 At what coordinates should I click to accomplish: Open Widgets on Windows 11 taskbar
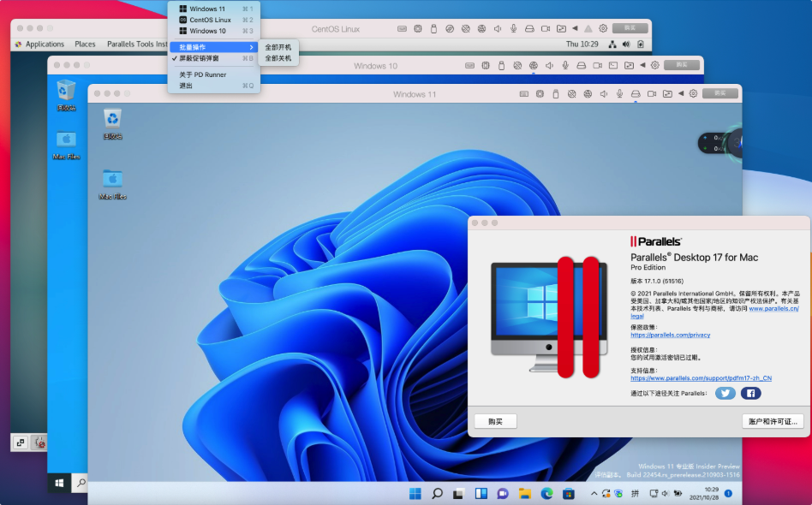point(481,494)
